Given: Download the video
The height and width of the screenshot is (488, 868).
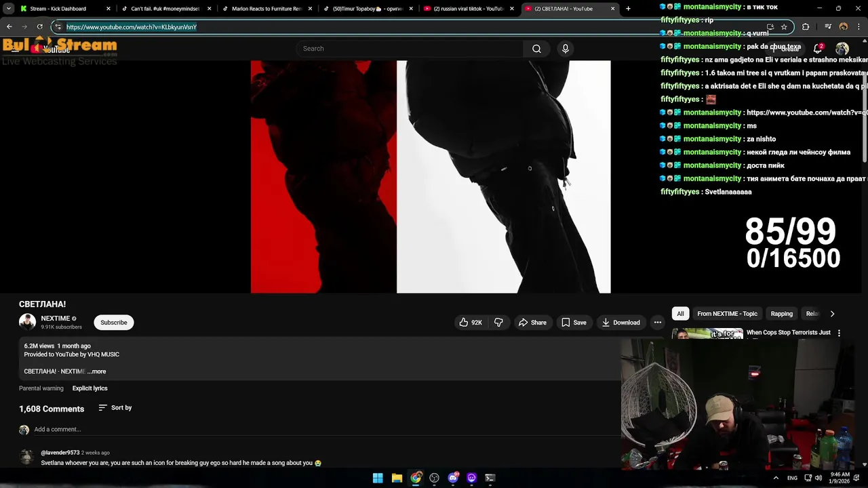Looking at the screenshot, I should click(x=620, y=323).
